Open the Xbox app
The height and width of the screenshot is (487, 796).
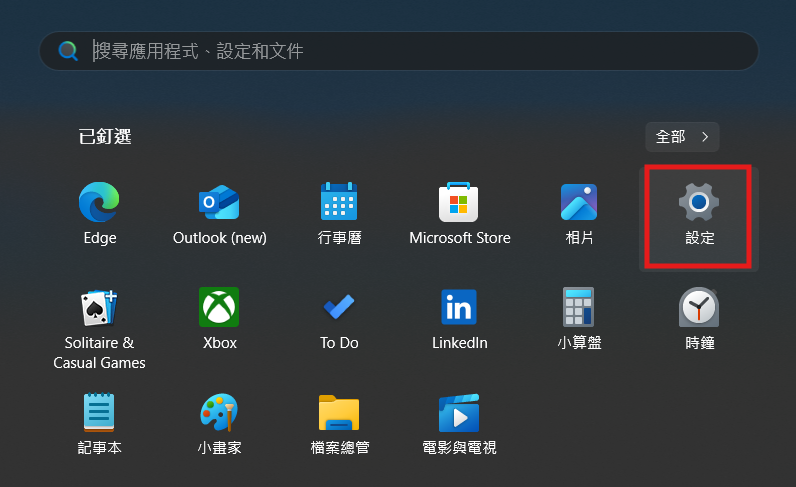point(219,319)
